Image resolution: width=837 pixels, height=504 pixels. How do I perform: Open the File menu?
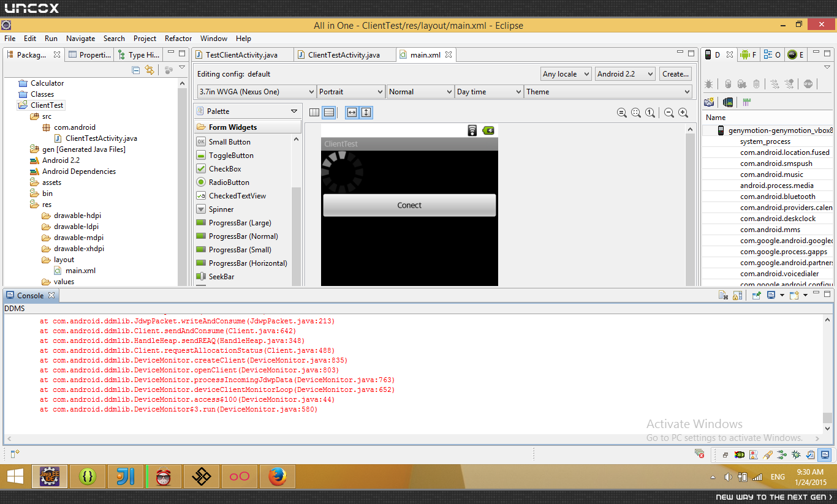click(10, 39)
